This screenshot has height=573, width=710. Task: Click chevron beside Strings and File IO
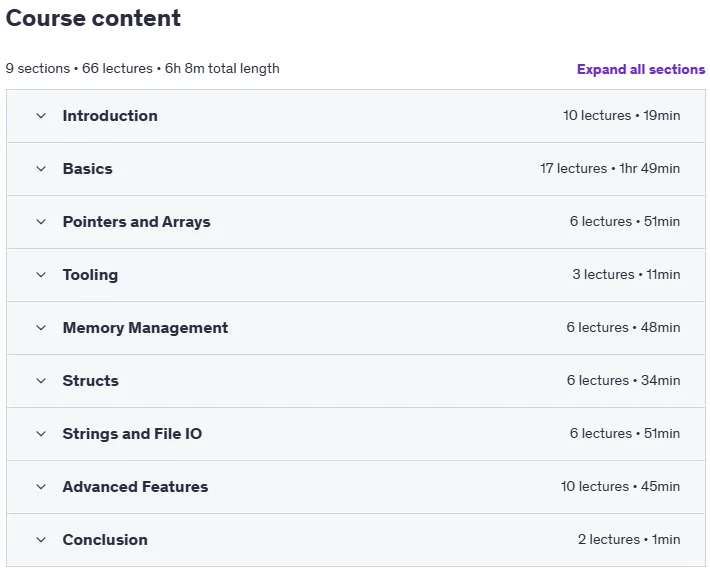(x=41, y=434)
